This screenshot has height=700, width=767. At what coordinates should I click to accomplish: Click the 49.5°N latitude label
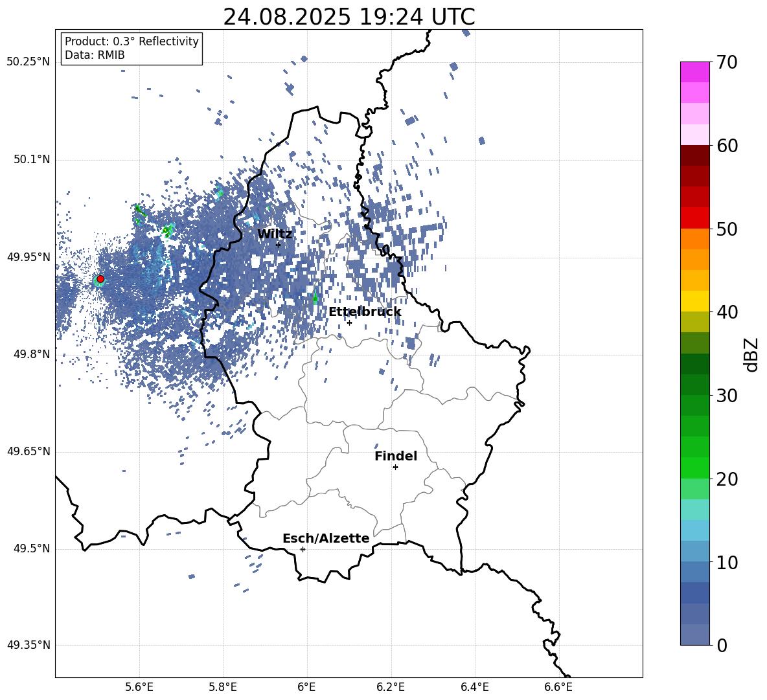[31, 548]
